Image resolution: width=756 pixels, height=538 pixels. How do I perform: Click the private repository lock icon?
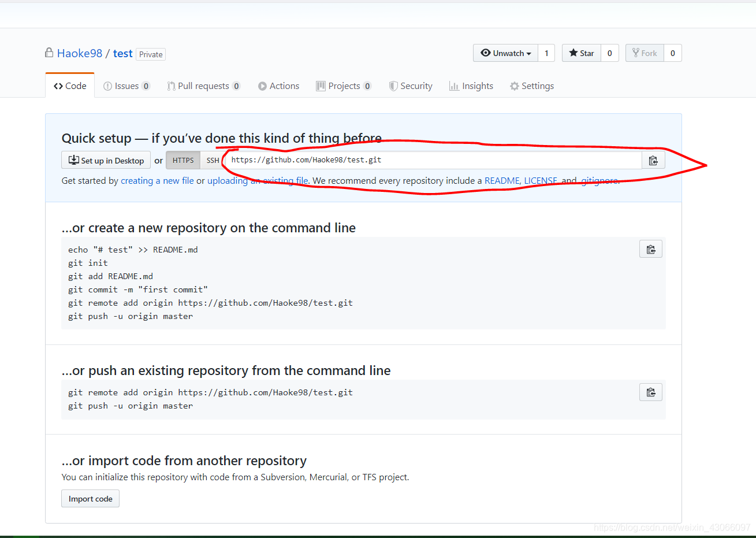[x=49, y=53]
